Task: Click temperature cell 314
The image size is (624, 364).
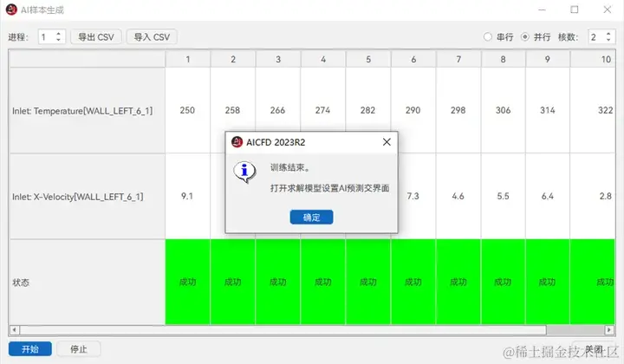Action: [548, 110]
